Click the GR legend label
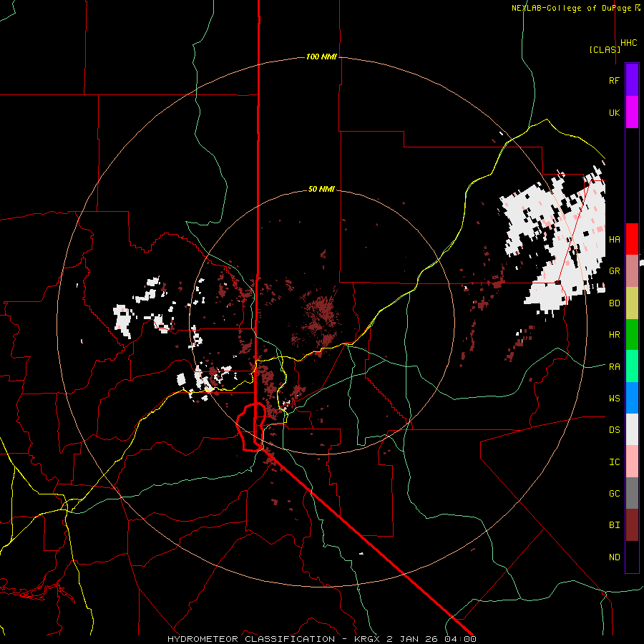 tap(614, 271)
